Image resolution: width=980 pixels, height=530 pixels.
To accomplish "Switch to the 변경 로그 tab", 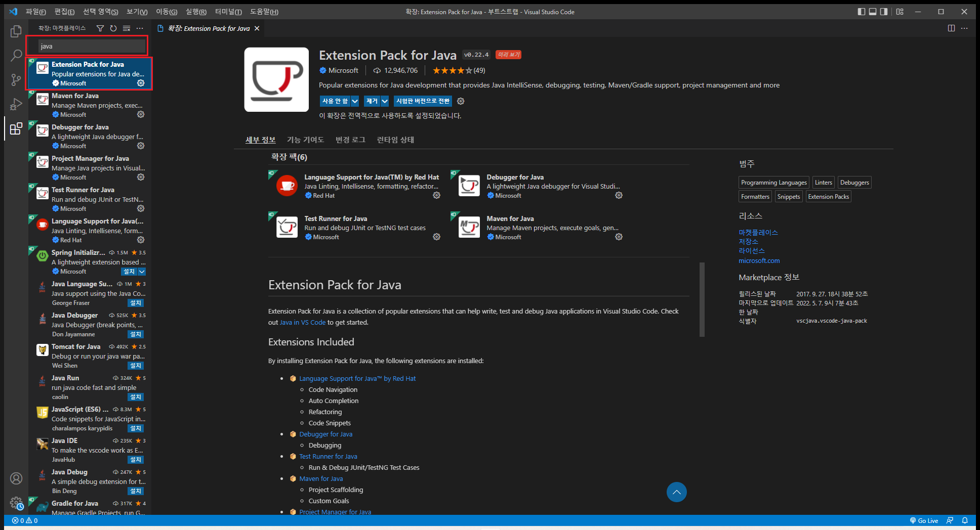I will point(350,140).
